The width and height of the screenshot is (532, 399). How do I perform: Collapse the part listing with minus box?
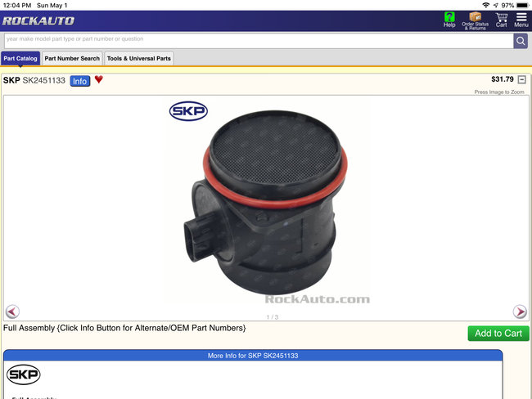point(522,79)
